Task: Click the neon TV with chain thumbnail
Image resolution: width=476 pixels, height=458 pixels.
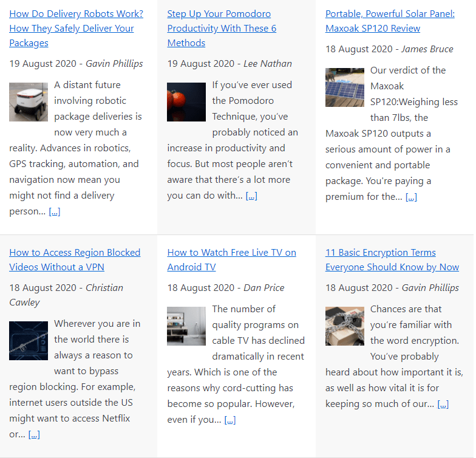Action: pos(29,341)
